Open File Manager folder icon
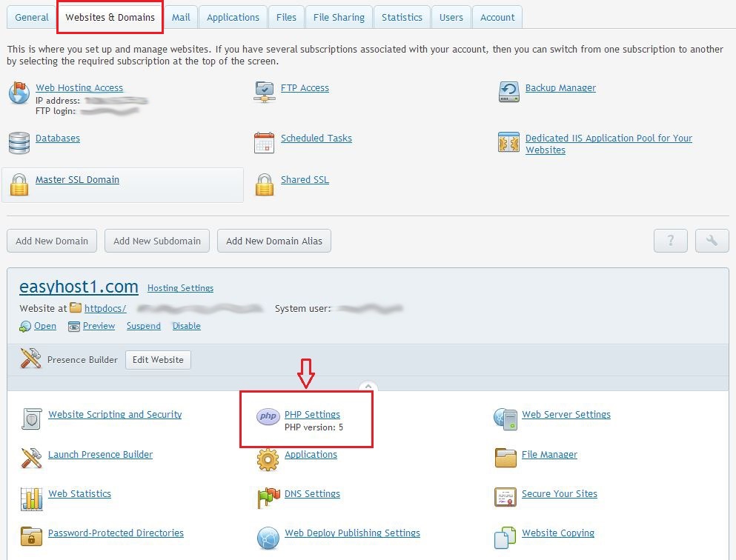 click(505, 457)
